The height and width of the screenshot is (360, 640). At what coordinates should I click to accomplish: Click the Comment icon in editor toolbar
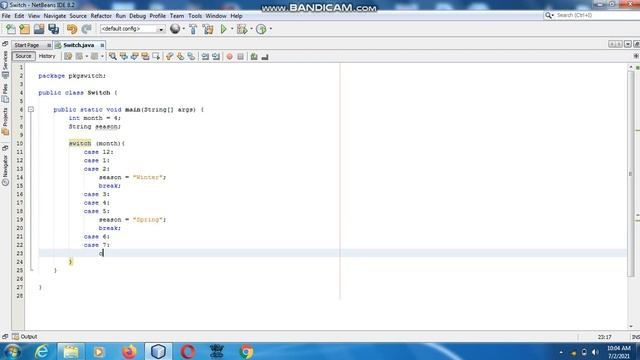click(x=254, y=56)
